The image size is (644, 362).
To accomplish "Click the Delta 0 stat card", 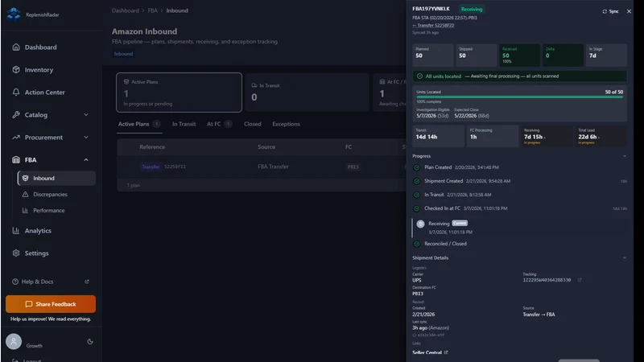I will click(563, 55).
